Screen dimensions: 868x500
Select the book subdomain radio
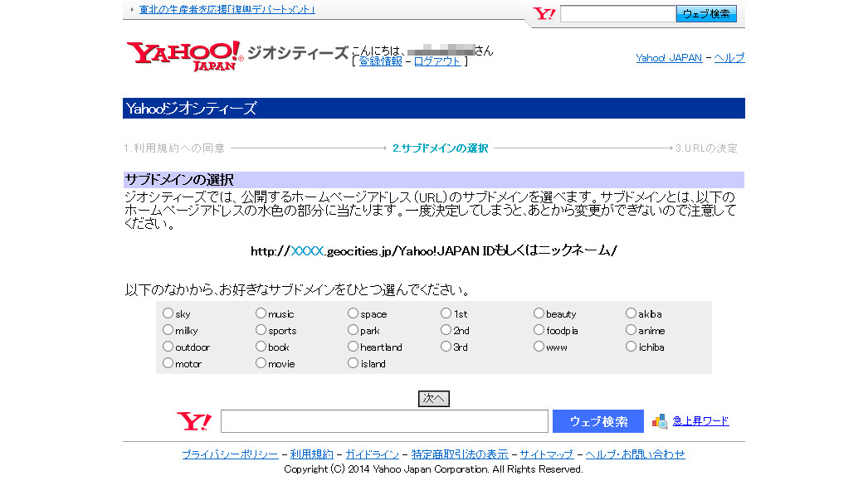[x=261, y=347]
